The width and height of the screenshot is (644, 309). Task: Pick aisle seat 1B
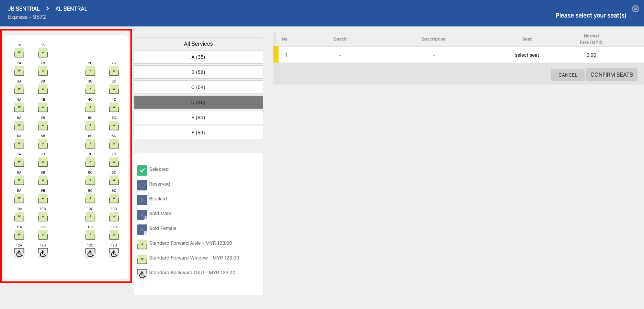click(x=43, y=53)
